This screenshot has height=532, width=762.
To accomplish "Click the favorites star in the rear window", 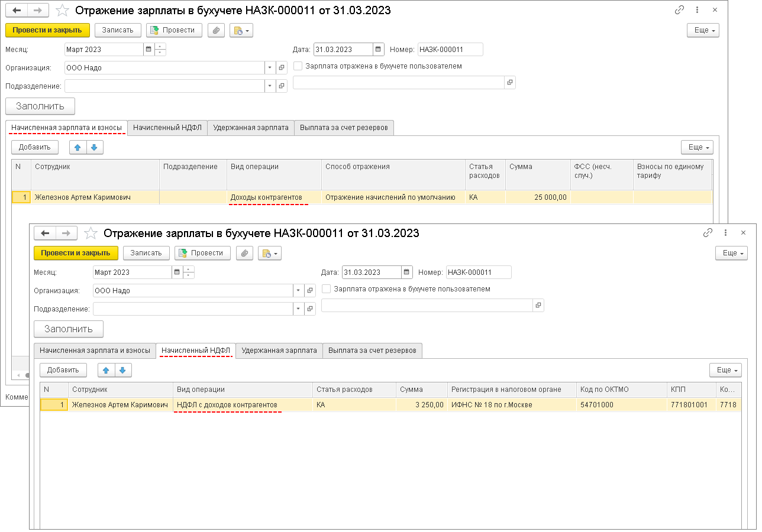I will pos(62,11).
